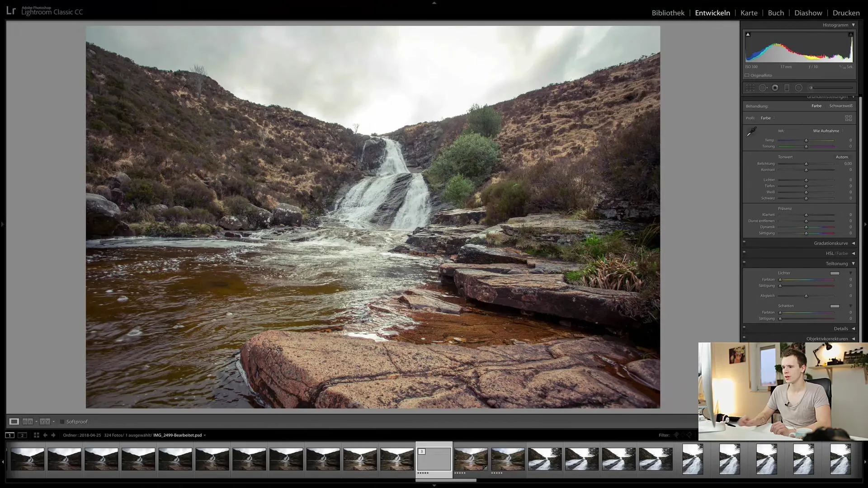Open the Wie Aufnahme white balance dropdown

(x=827, y=131)
